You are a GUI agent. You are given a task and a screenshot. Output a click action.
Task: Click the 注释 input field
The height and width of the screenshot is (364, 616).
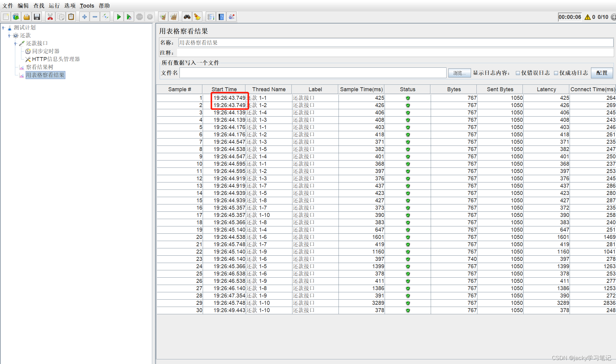point(396,53)
